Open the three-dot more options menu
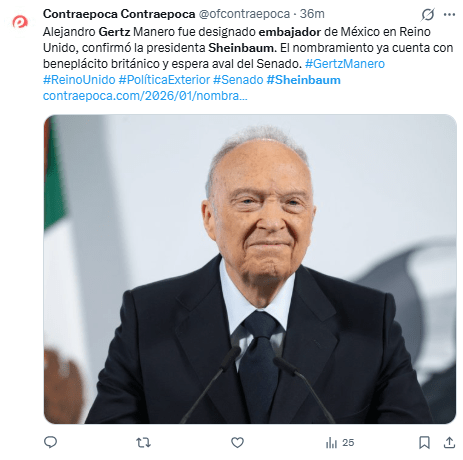 click(449, 14)
